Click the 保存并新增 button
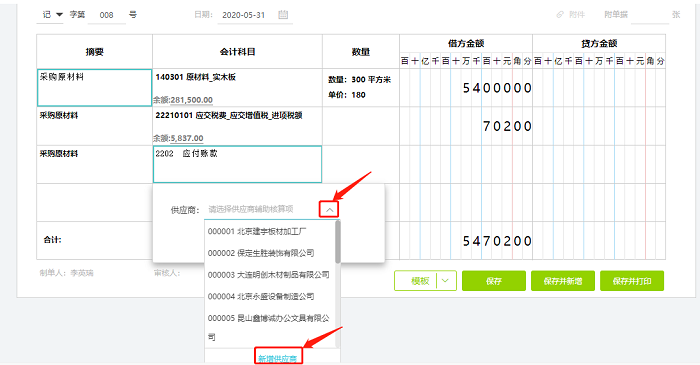The width and height of the screenshot is (700, 365). (562, 281)
